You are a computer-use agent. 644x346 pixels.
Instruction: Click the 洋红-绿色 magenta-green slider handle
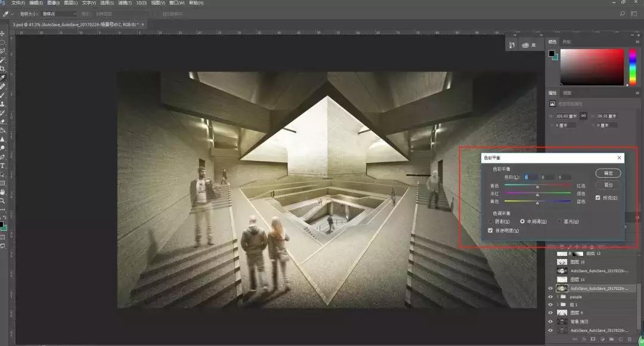click(537, 194)
